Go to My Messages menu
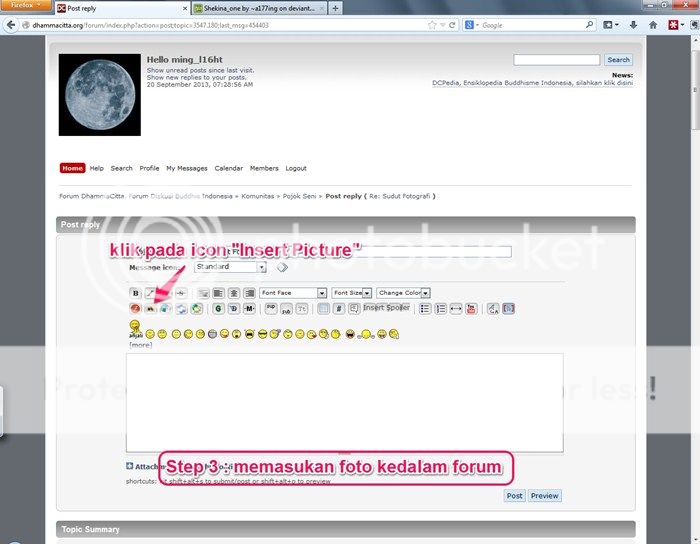Screen dimensions: 700x544 tap(187, 168)
